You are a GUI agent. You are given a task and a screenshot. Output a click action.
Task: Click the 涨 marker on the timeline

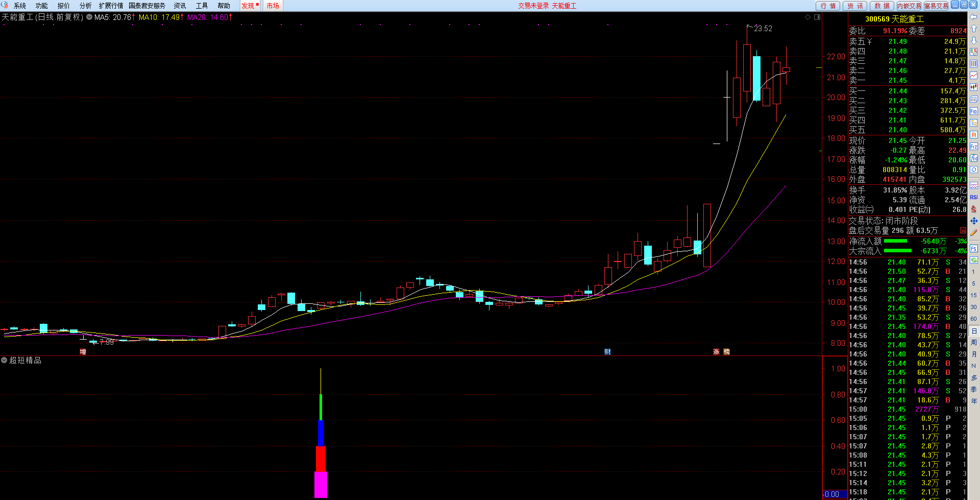click(716, 352)
